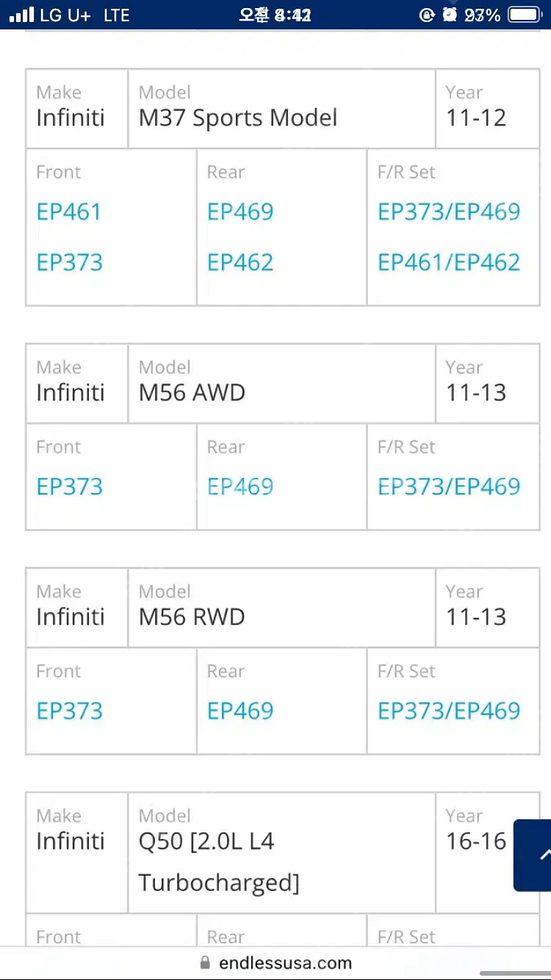Tap the scroll-to-top arrow button
The width and height of the screenshot is (551, 980).
click(534, 855)
